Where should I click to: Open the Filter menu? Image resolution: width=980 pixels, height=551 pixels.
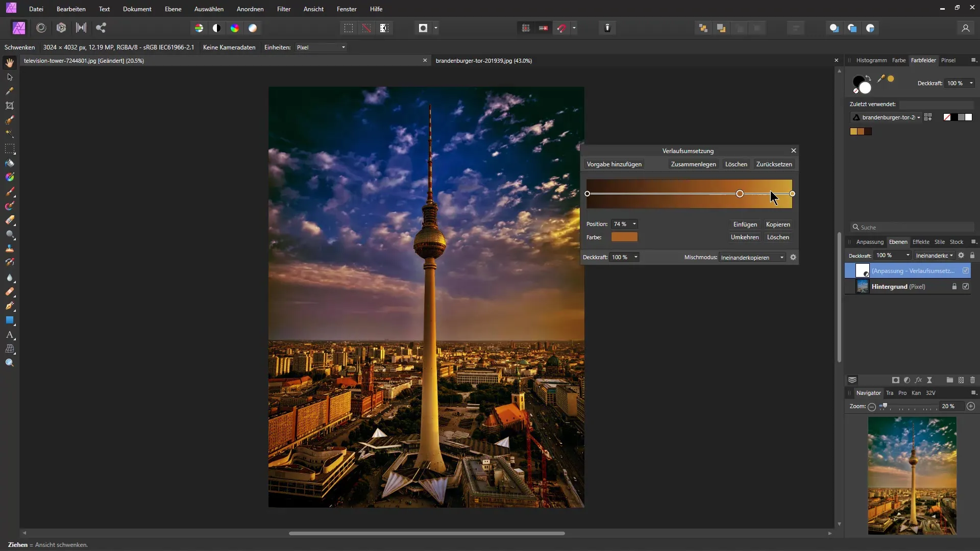tap(284, 9)
